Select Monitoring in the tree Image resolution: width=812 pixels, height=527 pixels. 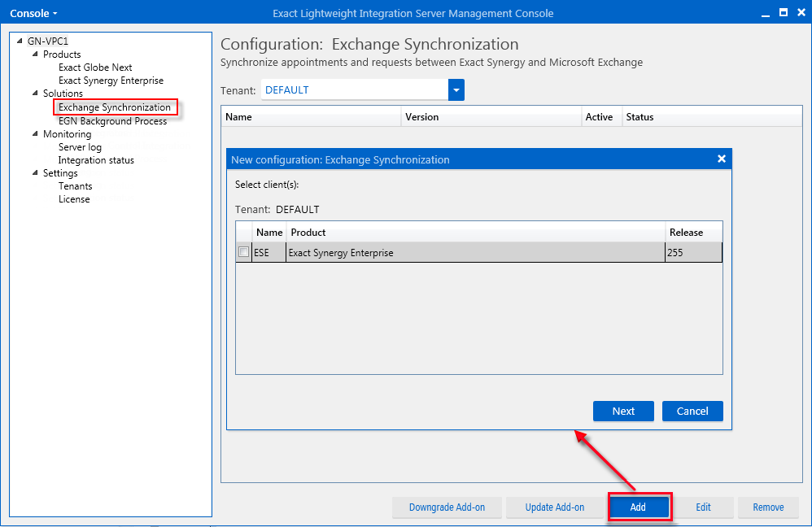pyautogui.click(x=67, y=134)
